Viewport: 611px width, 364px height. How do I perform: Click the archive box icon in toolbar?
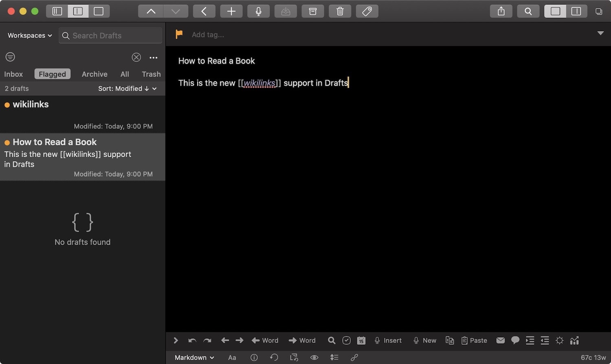tap(312, 11)
